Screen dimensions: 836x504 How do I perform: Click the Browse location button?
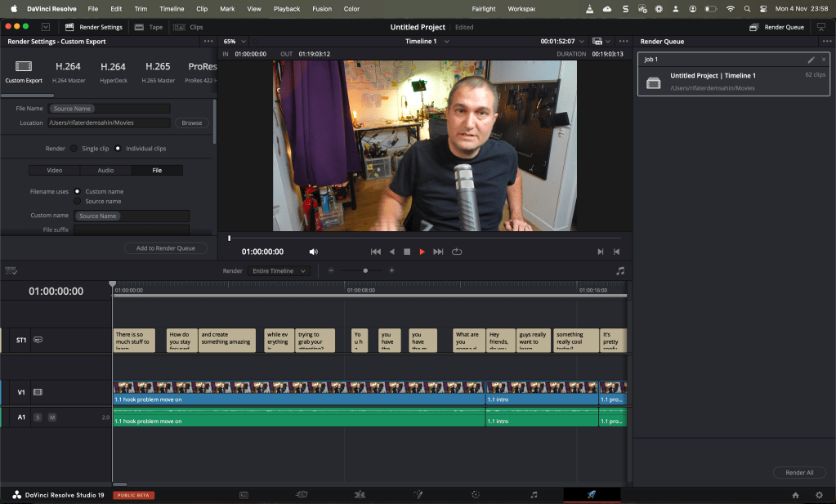(x=192, y=123)
